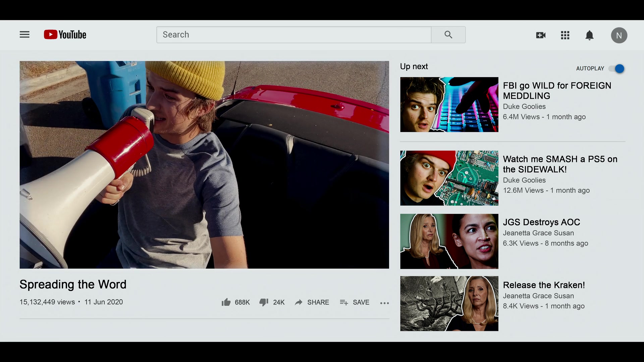Open the create video camera icon

tap(541, 35)
